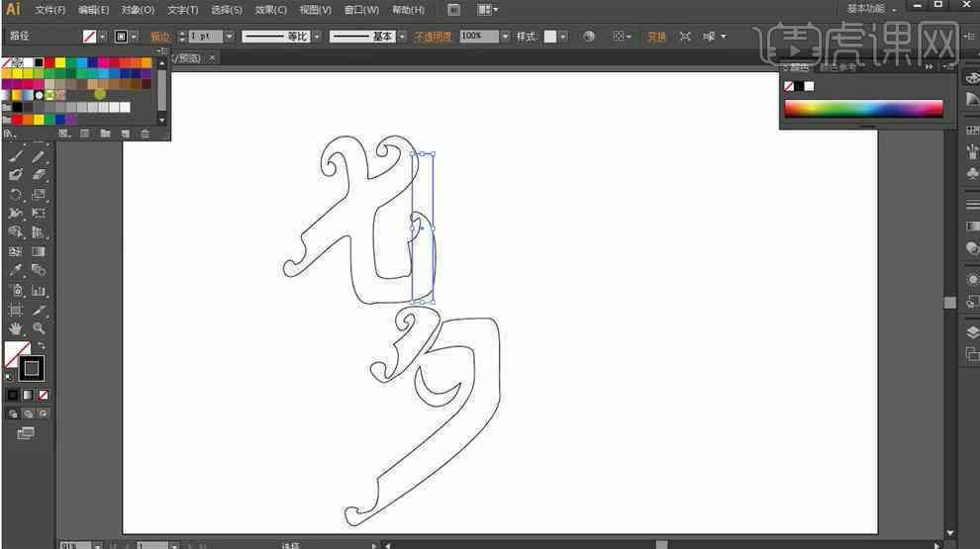The image size is (980, 549).
Task: Select the Rotate tool
Action: click(16, 194)
